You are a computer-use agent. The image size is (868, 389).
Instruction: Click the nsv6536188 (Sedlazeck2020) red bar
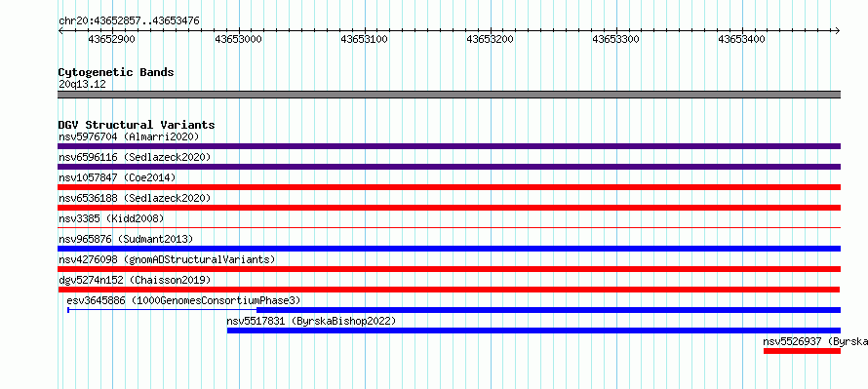[449, 208]
